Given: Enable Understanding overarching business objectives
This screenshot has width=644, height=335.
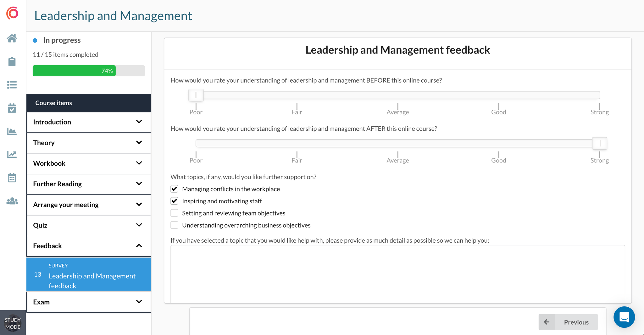Looking at the screenshot, I should click(x=174, y=225).
